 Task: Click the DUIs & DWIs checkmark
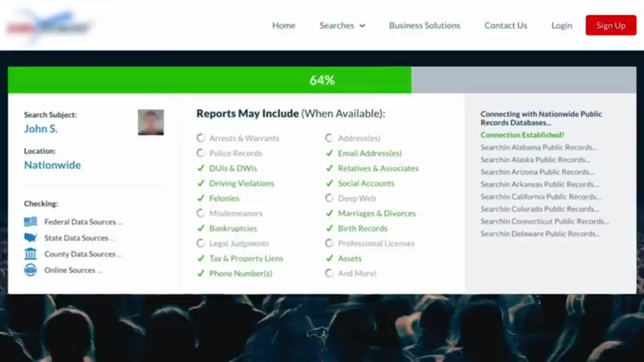[201, 168]
